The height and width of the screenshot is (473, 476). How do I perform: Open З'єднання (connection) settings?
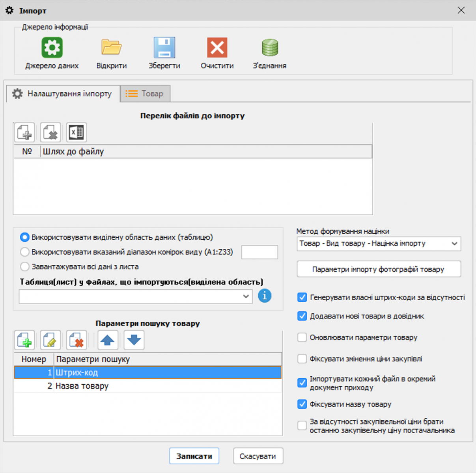269,47
